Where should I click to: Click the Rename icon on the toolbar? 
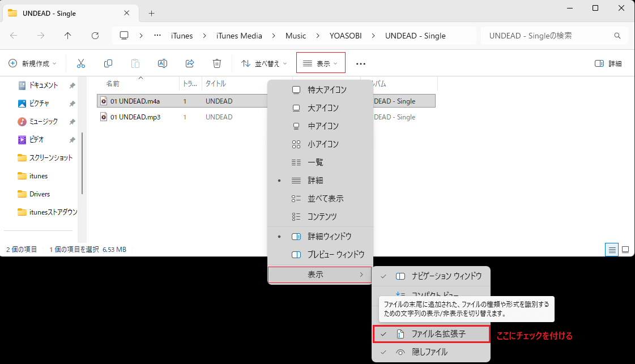(163, 63)
